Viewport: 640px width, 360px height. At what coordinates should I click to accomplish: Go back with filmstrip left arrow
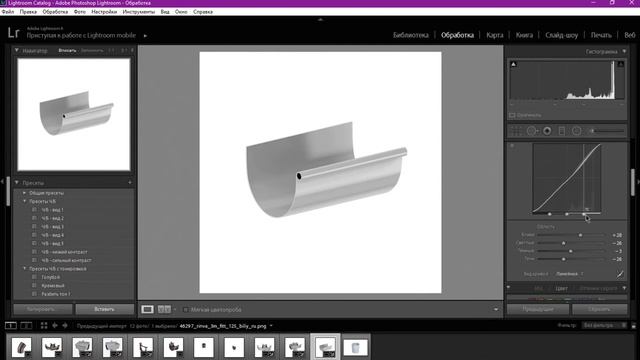pos(55,325)
